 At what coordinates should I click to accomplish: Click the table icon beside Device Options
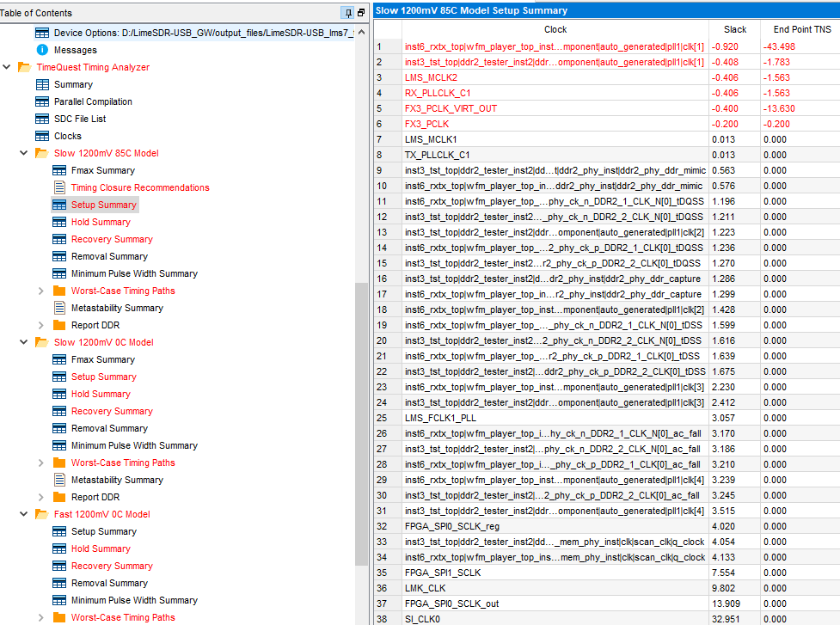click(x=42, y=33)
